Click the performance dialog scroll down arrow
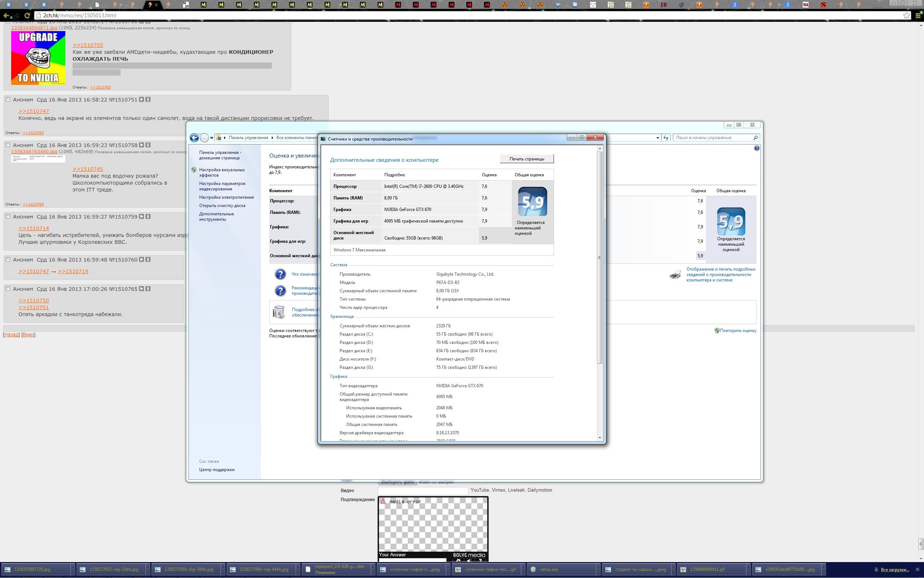924x578 pixels. click(x=600, y=438)
